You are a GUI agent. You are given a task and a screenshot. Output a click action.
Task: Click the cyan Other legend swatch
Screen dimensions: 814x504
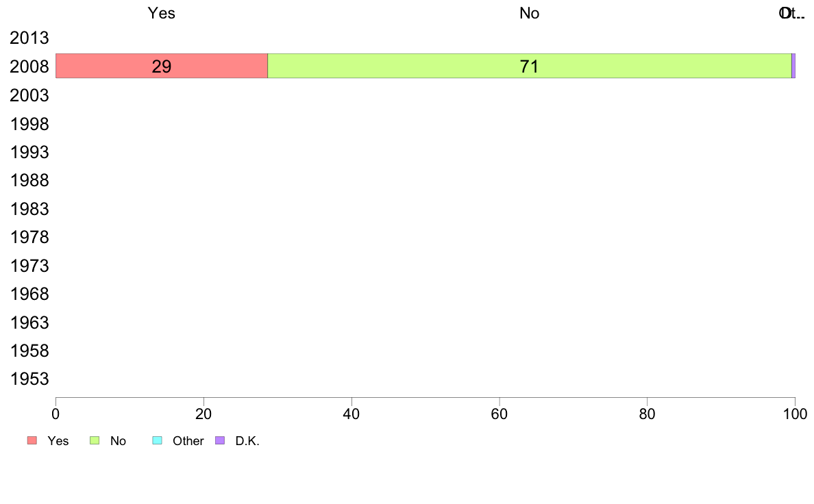pyautogui.click(x=158, y=441)
